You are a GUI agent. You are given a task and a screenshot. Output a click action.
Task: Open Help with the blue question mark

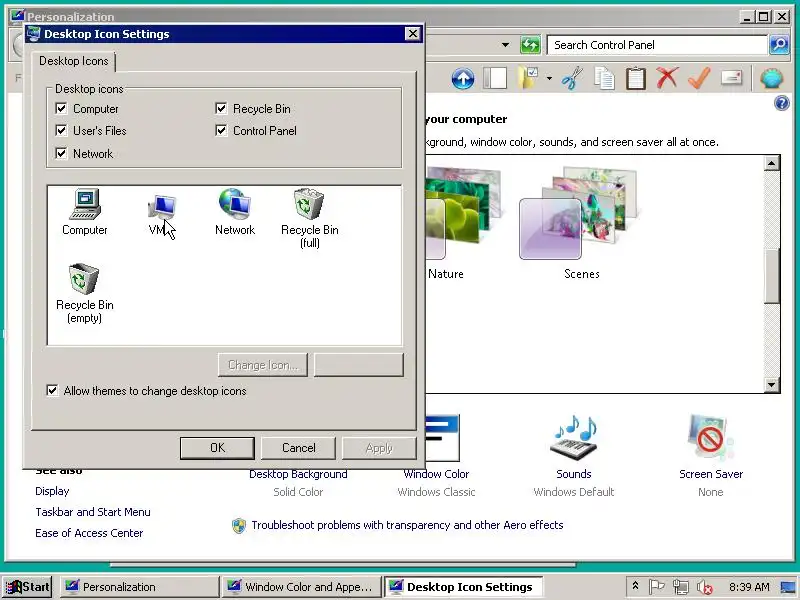coord(782,103)
